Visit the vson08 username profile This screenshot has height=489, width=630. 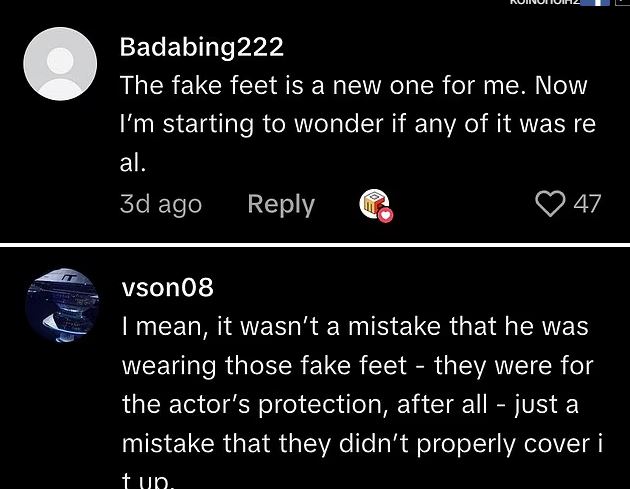[167, 287]
